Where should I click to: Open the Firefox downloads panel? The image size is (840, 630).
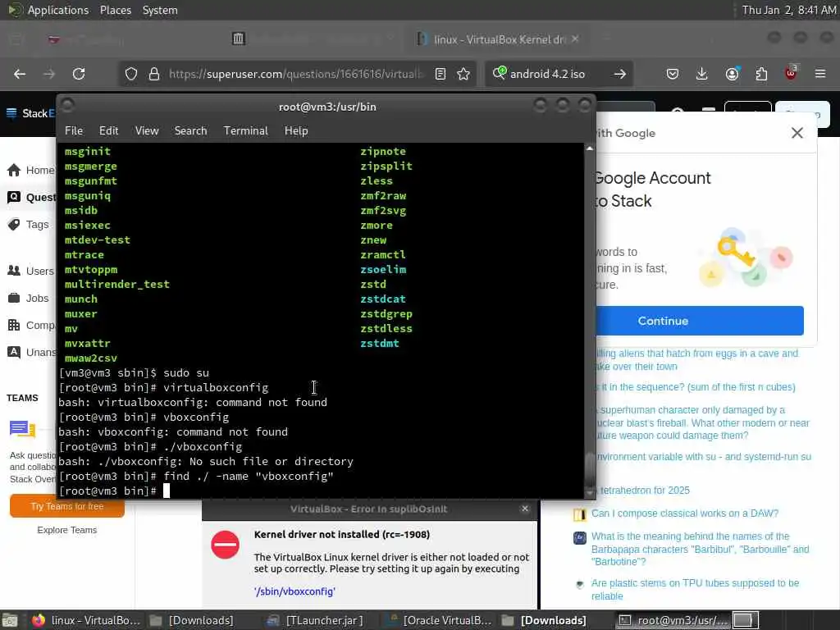click(702, 74)
